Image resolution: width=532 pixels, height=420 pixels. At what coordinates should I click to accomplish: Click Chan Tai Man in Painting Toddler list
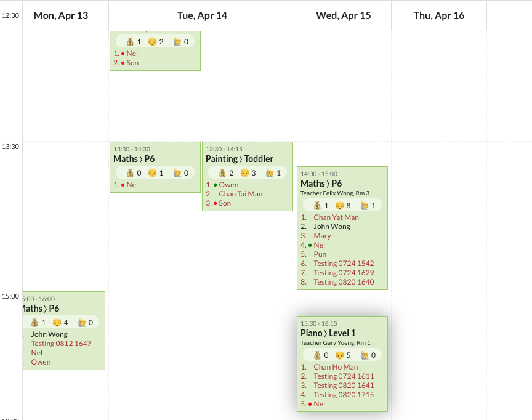click(x=241, y=194)
